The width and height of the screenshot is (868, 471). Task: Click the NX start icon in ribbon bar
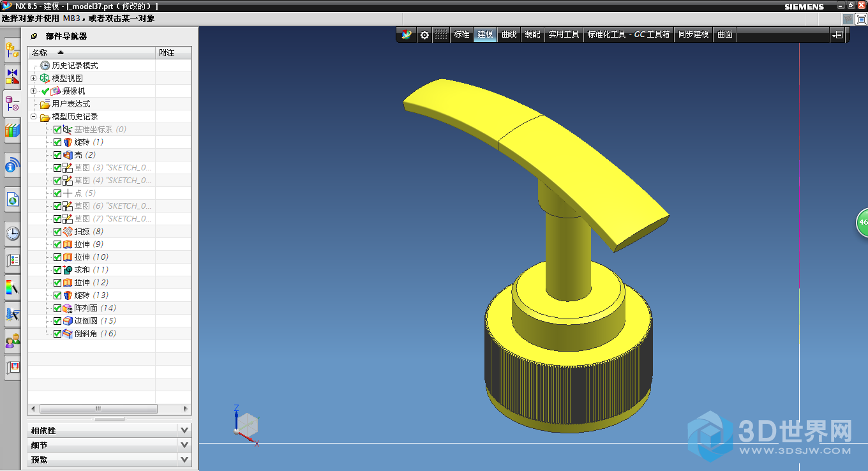point(407,34)
